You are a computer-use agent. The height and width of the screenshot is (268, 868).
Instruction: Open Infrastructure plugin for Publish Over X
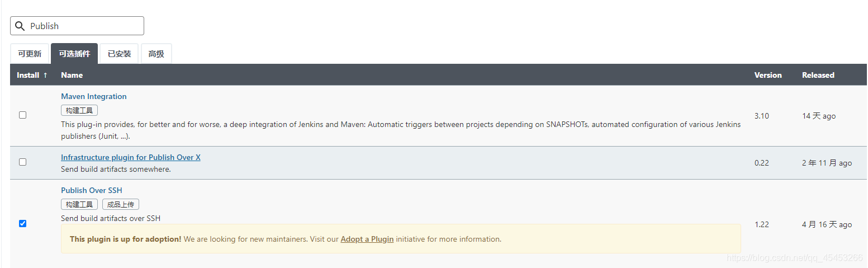click(131, 157)
